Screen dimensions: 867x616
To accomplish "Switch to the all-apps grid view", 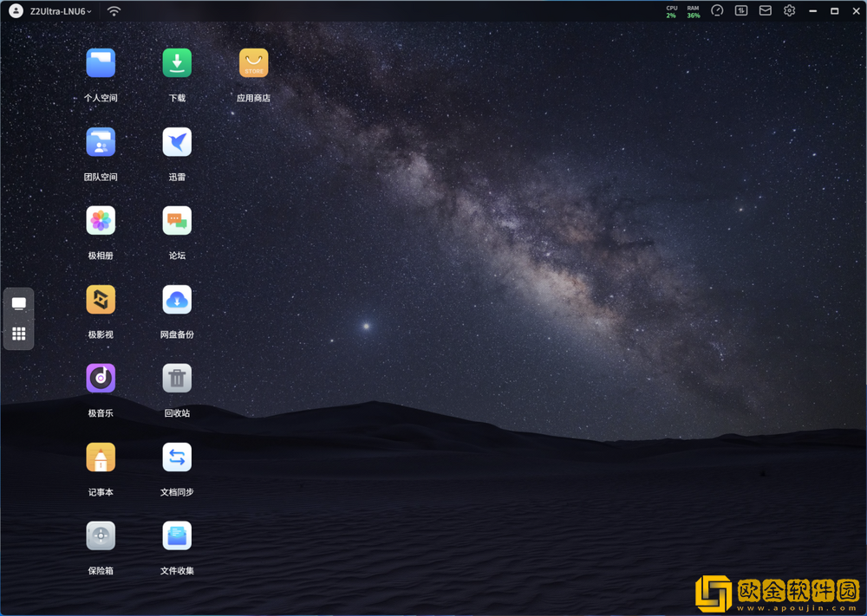I will (19, 334).
